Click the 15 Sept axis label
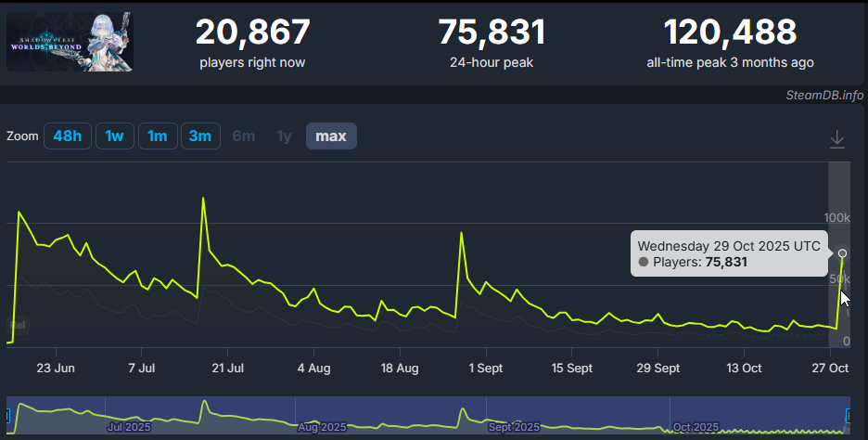 [572, 368]
